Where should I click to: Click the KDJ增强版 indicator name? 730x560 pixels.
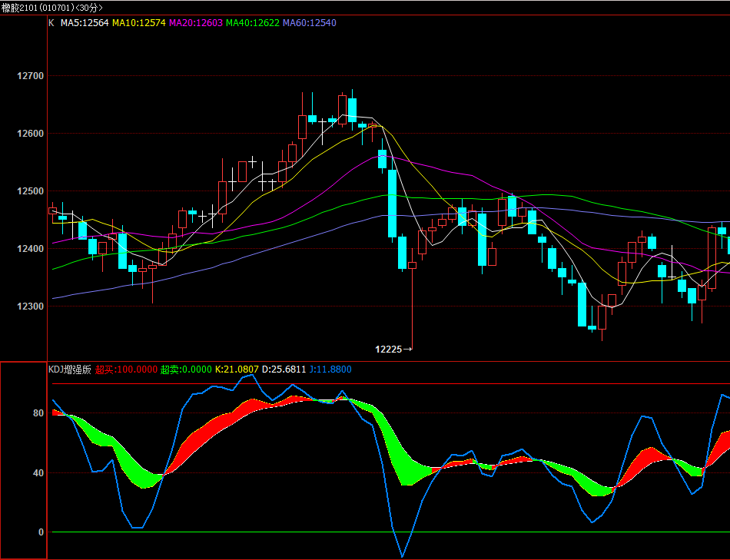click(70, 369)
